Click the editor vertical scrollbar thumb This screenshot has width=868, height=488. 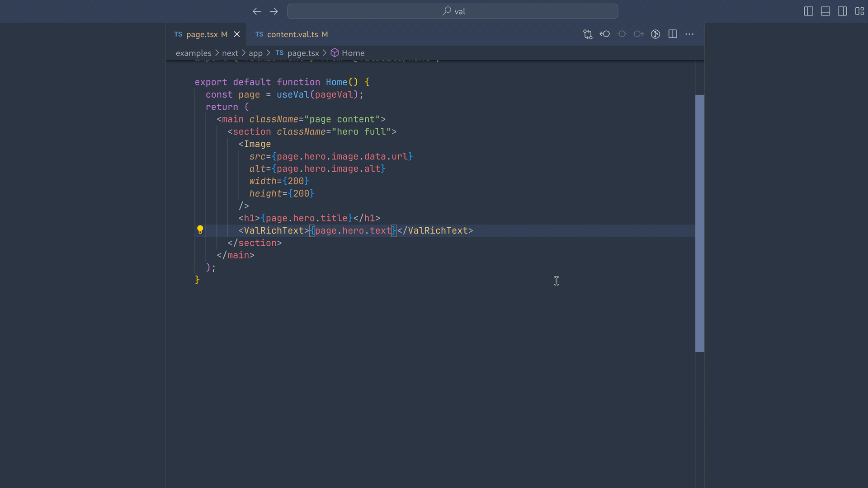click(699, 223)
